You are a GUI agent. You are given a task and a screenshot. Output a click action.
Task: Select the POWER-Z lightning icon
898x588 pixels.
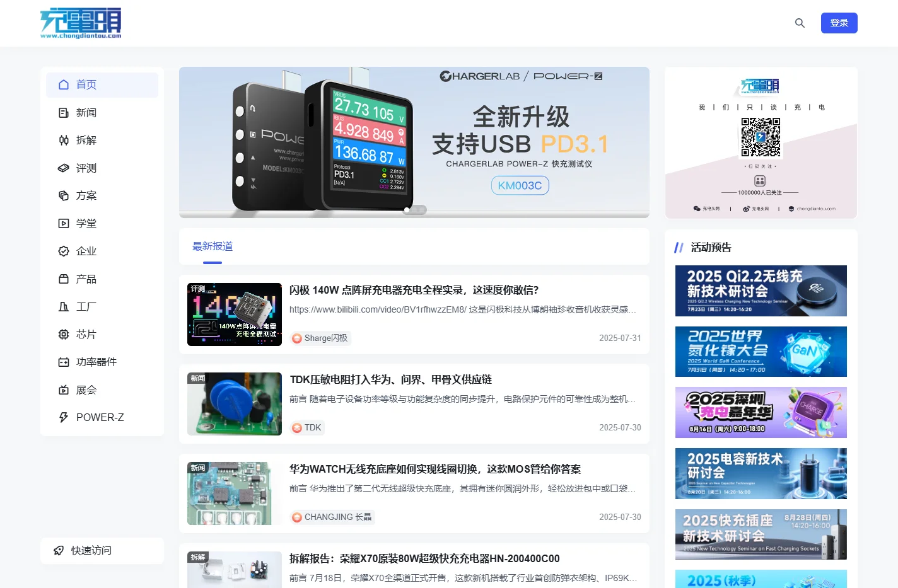click(64, 418)
